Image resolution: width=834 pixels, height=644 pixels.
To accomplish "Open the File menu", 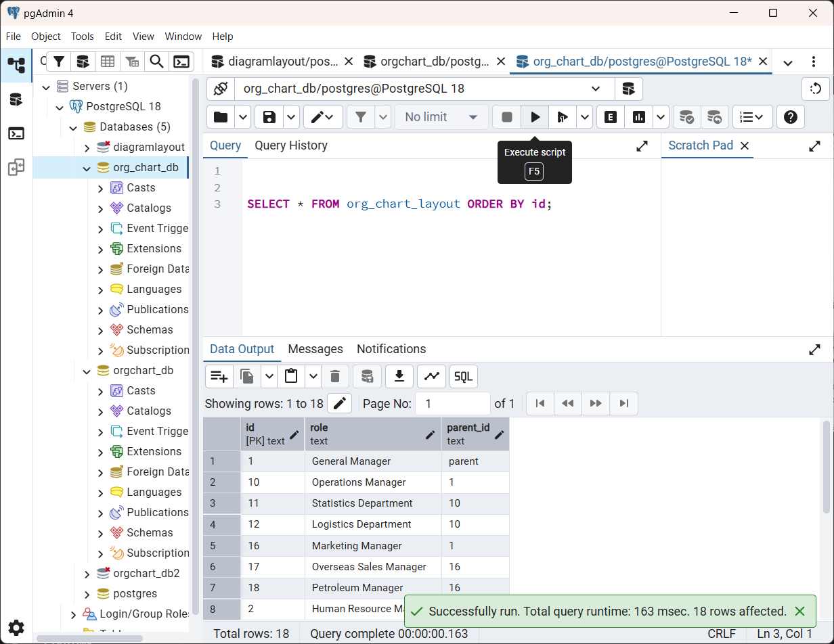I will click(x=14, y=37).
